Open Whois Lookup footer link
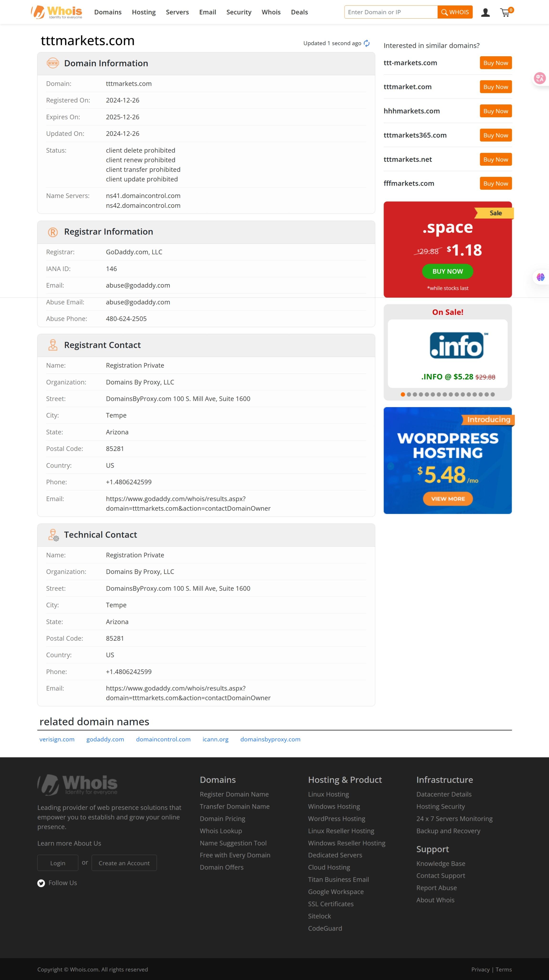The image size is (549, 980). click(x=221, y=831)
